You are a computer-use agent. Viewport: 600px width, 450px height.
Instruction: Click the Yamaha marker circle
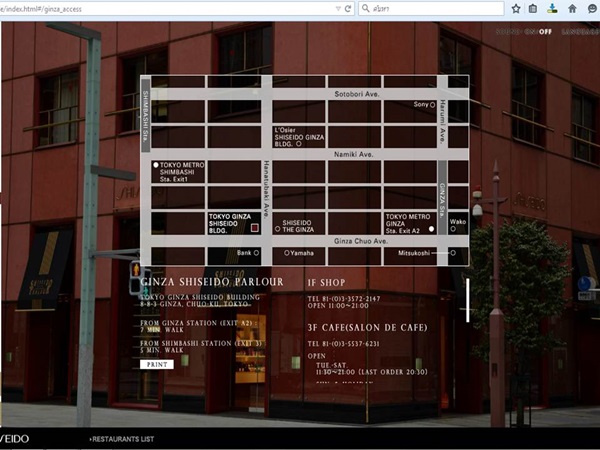pyautogui.click(x=287, y=253)
